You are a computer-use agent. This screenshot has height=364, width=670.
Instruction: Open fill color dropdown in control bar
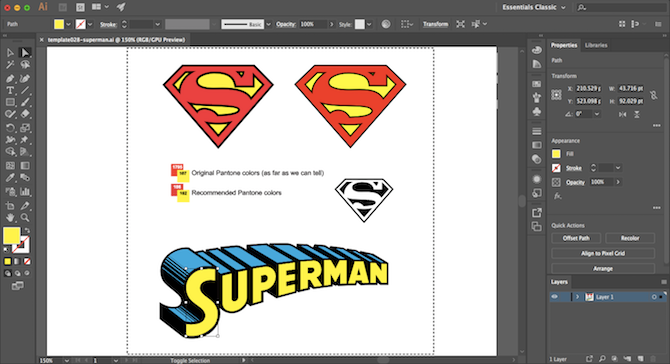pyautogui.click(x=68, y=24)
